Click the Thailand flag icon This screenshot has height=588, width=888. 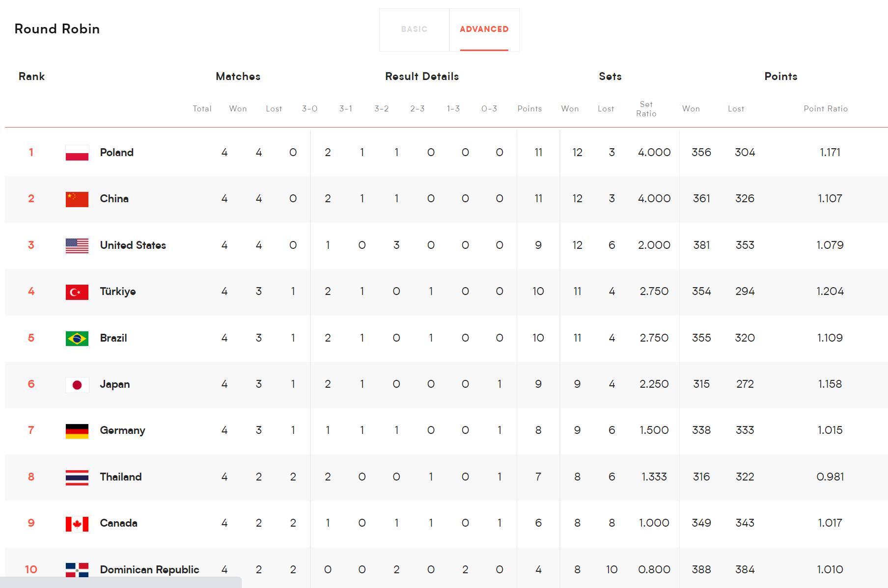coord(77,478)
